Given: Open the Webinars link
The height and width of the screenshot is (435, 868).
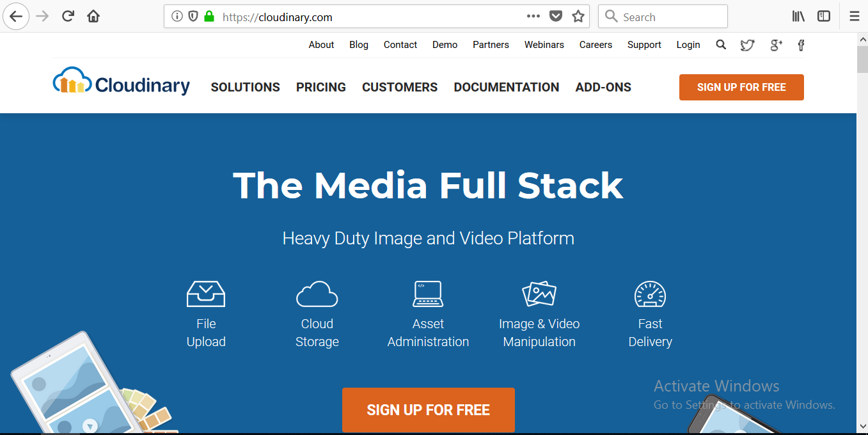Looking at the screenshot, I should (544, 45).
